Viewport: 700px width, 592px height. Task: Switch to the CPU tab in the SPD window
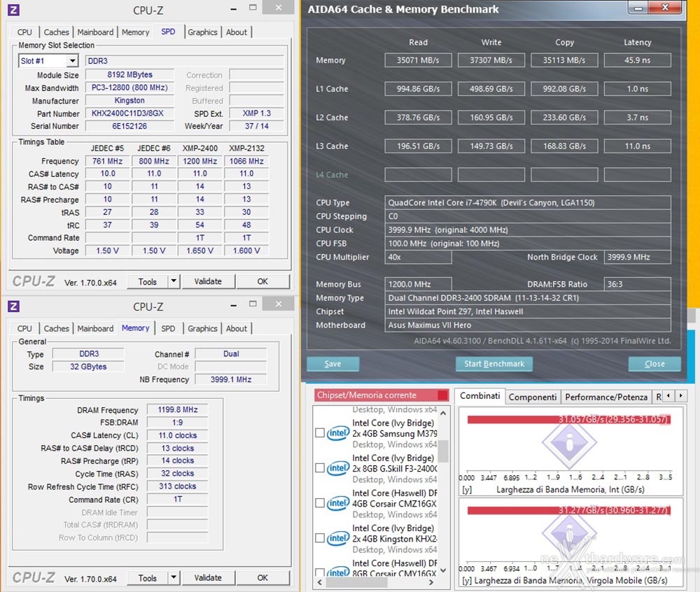(x=24, y=32)
